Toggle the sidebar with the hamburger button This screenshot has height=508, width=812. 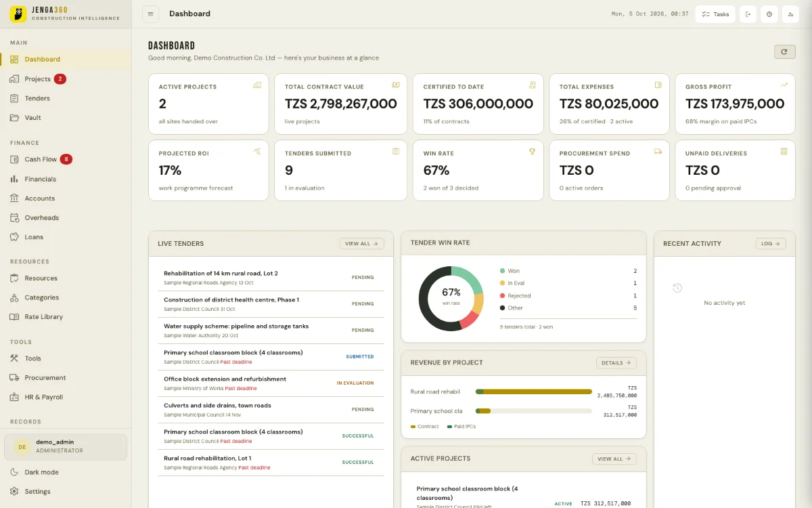[x=150, y=14]
